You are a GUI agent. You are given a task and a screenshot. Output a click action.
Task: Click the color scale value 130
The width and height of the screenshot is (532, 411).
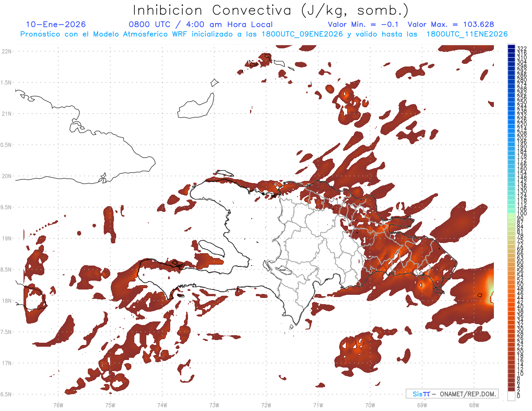point(522,191)
